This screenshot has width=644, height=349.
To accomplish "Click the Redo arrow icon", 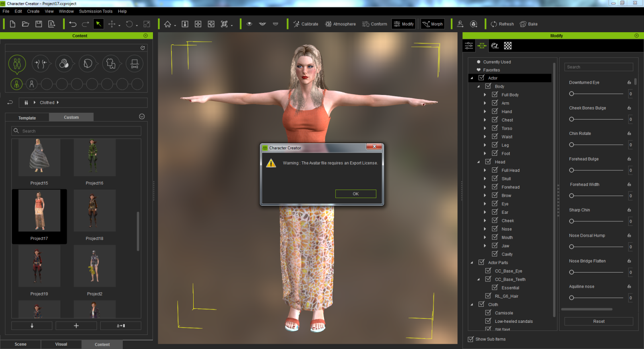I will [85, 24].
